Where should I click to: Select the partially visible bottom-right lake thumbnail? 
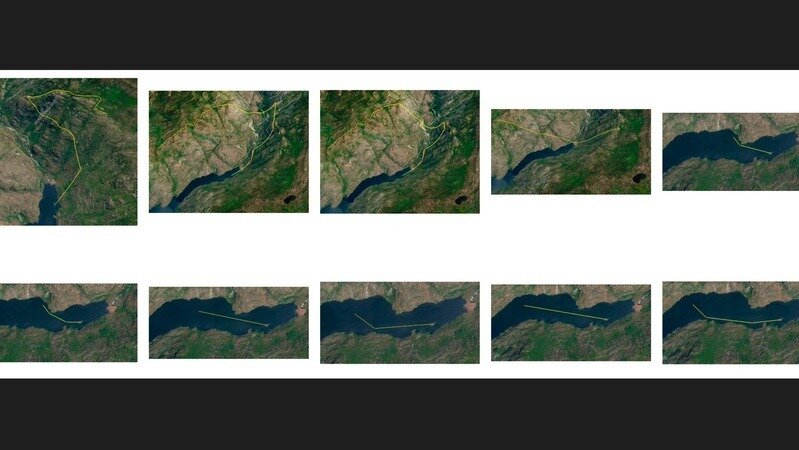(731, 322)
